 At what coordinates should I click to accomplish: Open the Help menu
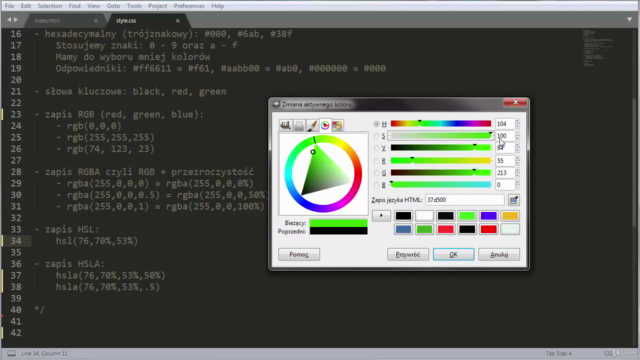coord(218,6)
